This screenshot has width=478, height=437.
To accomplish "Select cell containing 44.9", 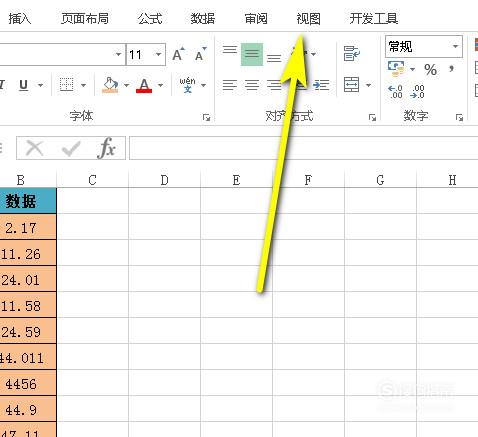I will (28, 410).
